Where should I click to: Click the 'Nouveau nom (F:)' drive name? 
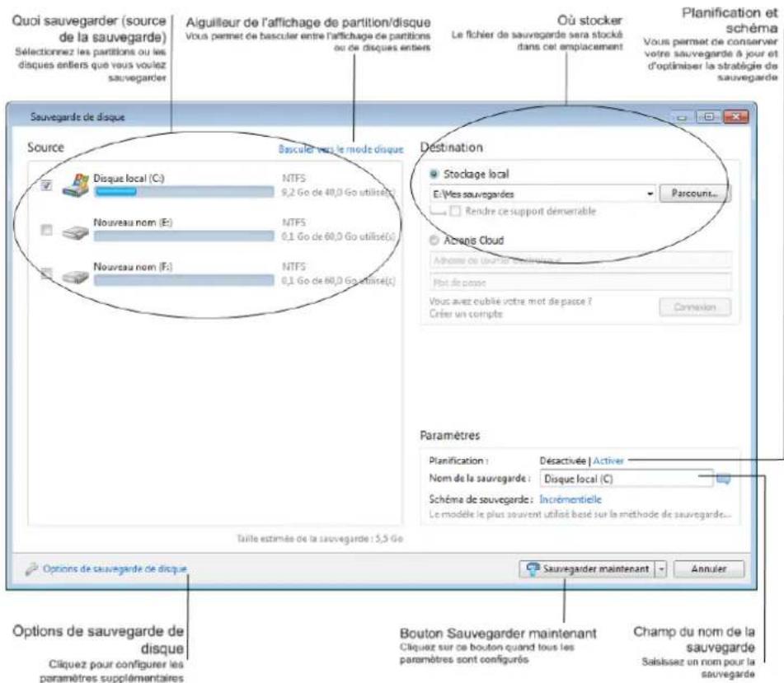point(133,267)
